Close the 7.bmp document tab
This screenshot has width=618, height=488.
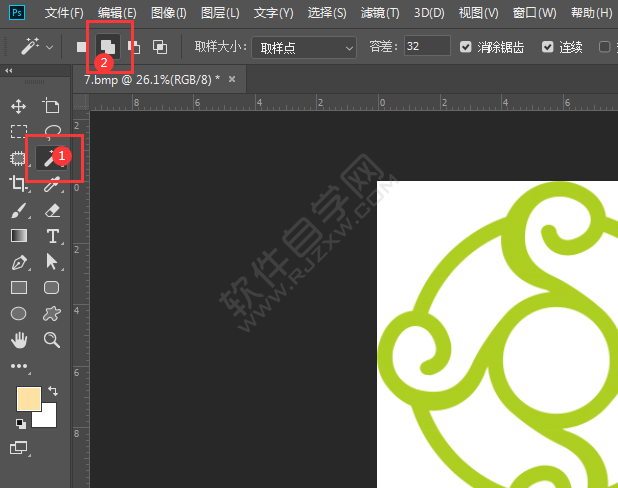pos(232,79)
